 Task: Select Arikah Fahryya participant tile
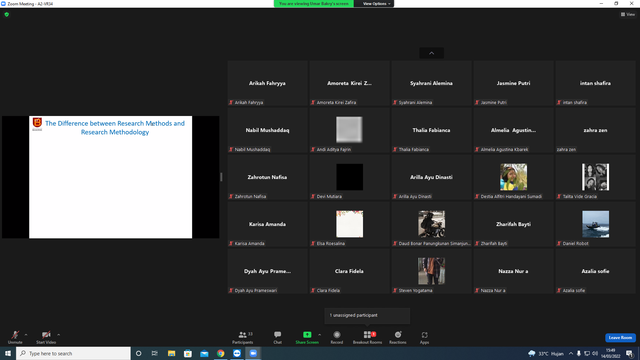pos(267,83)
